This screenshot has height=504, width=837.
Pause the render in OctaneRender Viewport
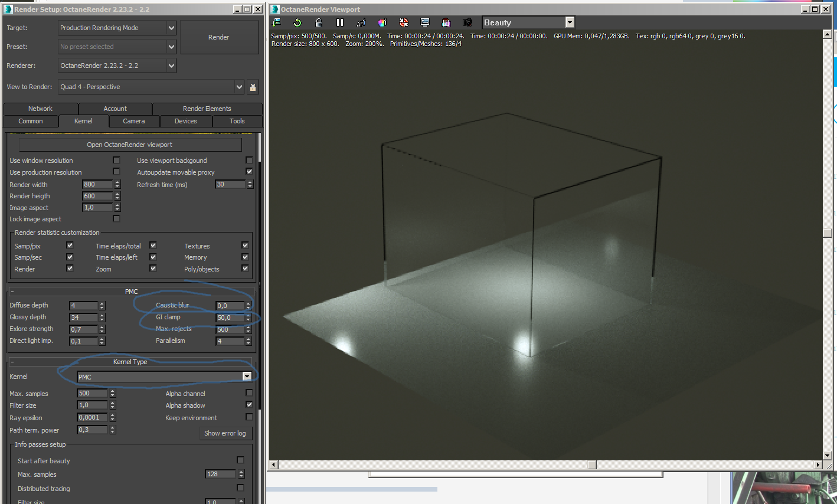(340, 22)
